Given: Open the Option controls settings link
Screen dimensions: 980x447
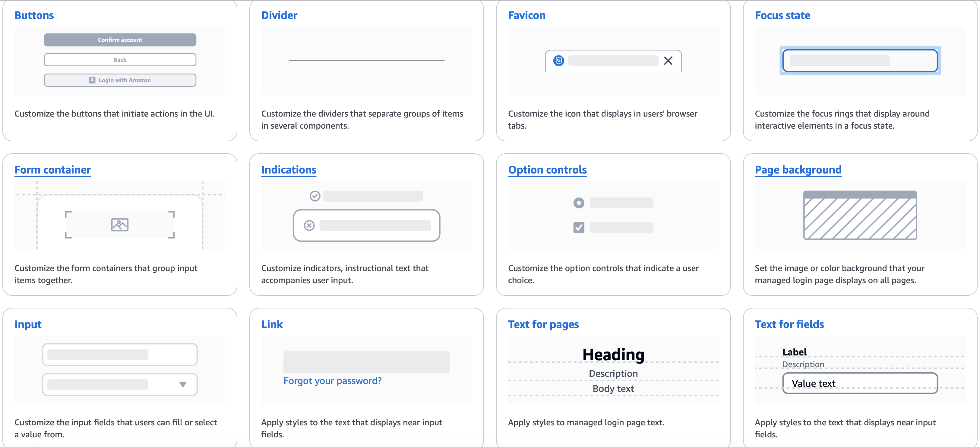Looking at the screenshot, I should pos(547,170).
